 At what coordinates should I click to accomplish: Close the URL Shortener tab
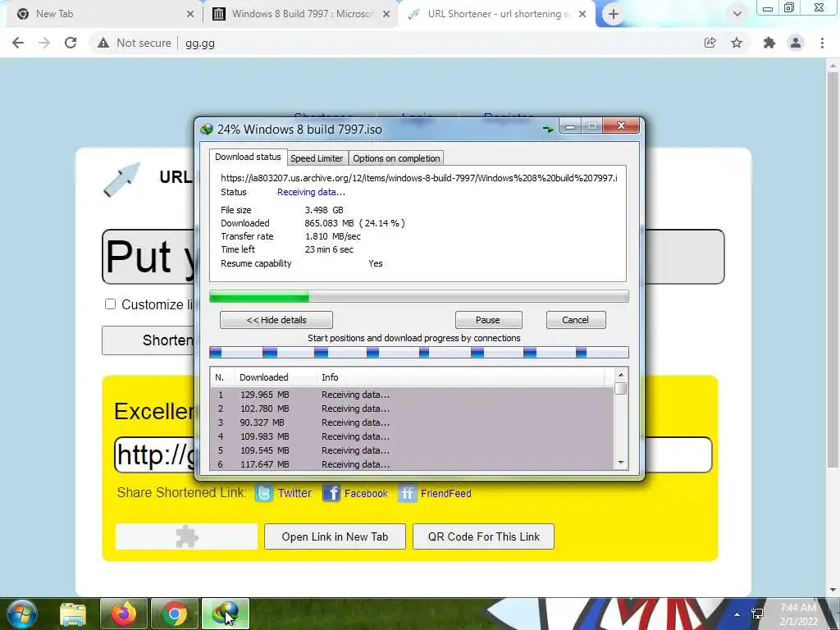coord(582,15)
